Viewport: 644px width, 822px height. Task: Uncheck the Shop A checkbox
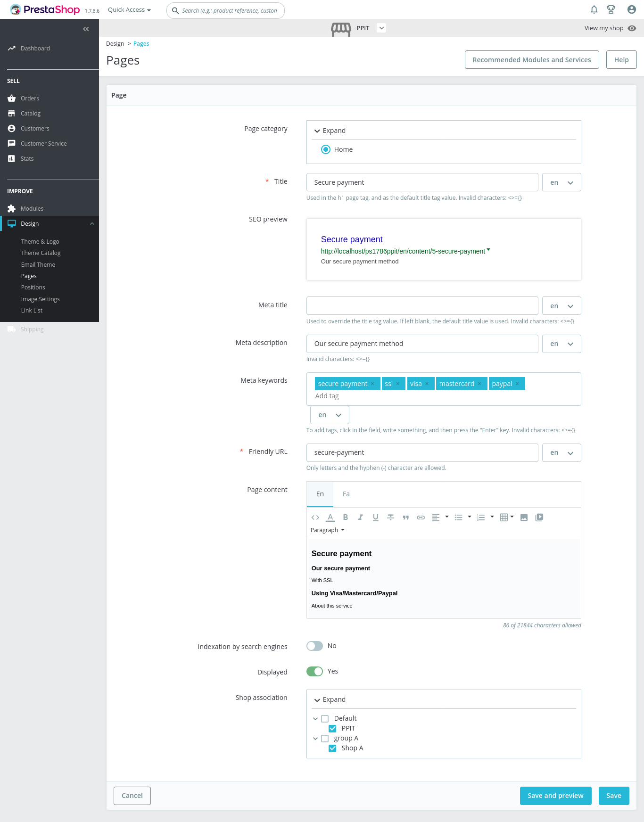332,748
